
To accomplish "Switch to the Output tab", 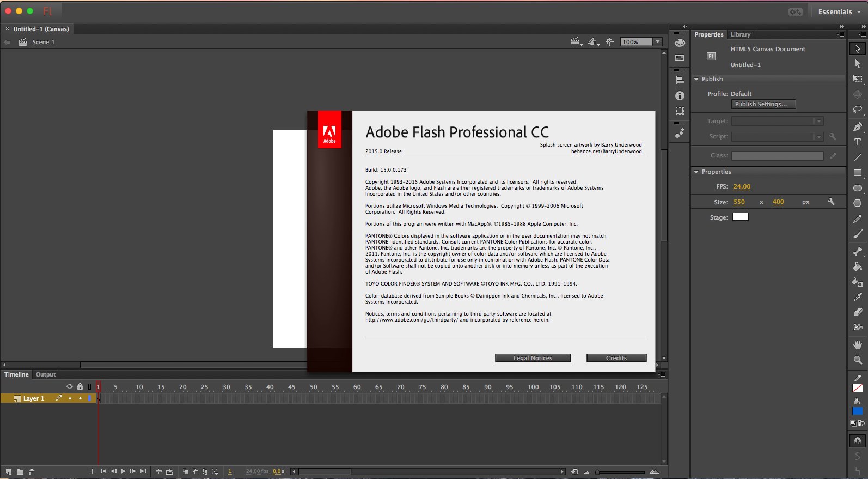I will (46, 375).
